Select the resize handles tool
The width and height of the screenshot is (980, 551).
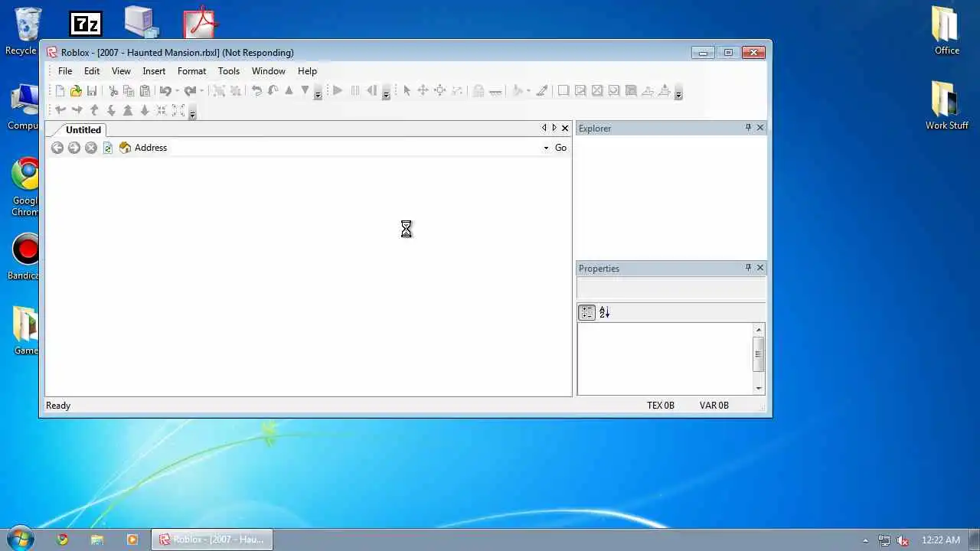(439, 90)
